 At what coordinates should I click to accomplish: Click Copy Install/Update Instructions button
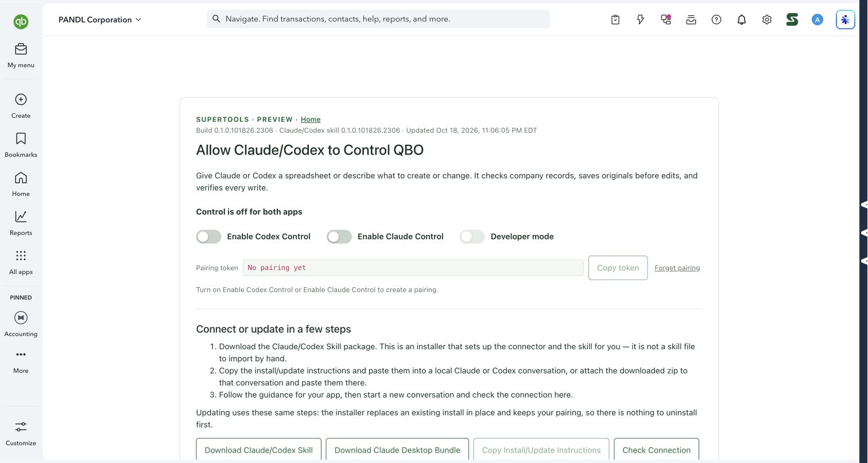pyautogui.click(x=541, y=450)
